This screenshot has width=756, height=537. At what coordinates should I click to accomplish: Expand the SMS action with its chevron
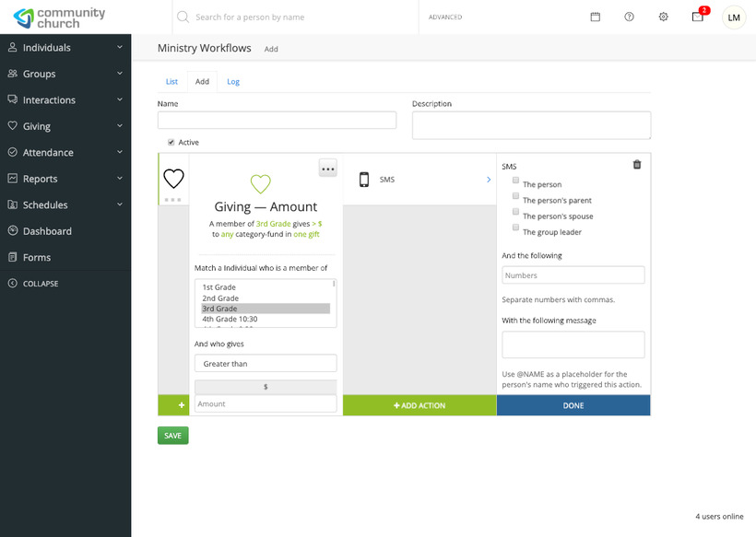tap(489, 181)
